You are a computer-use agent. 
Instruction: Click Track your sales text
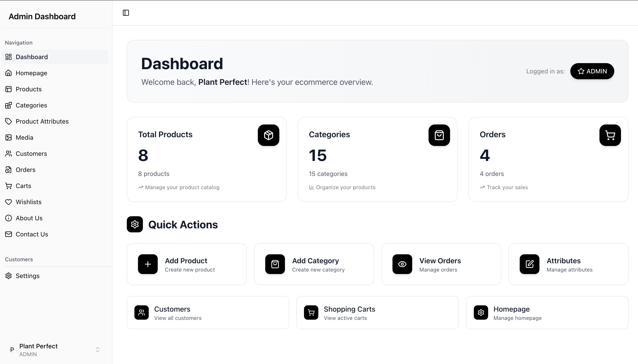tap(507, 187)
